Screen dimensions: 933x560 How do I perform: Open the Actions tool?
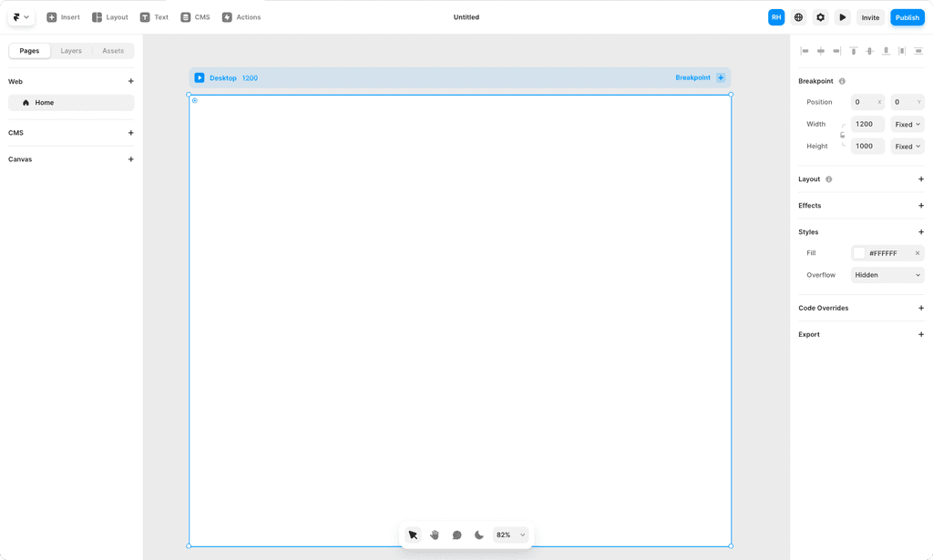(241, 16)
